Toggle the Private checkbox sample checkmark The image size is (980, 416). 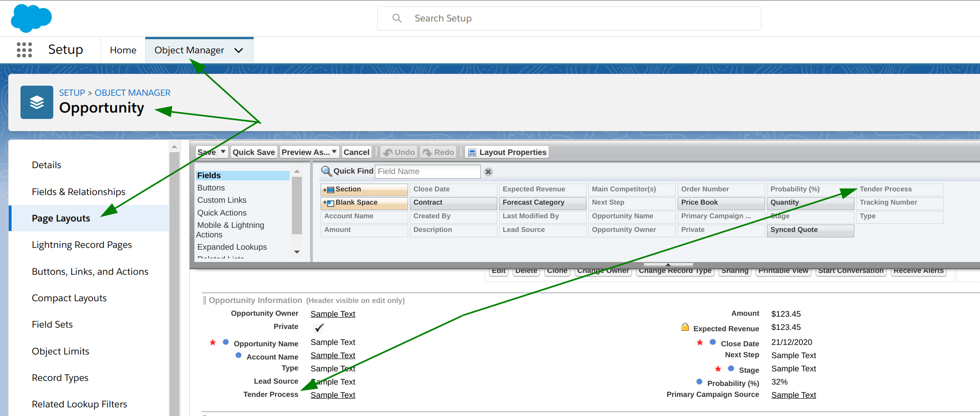point(319,328)
